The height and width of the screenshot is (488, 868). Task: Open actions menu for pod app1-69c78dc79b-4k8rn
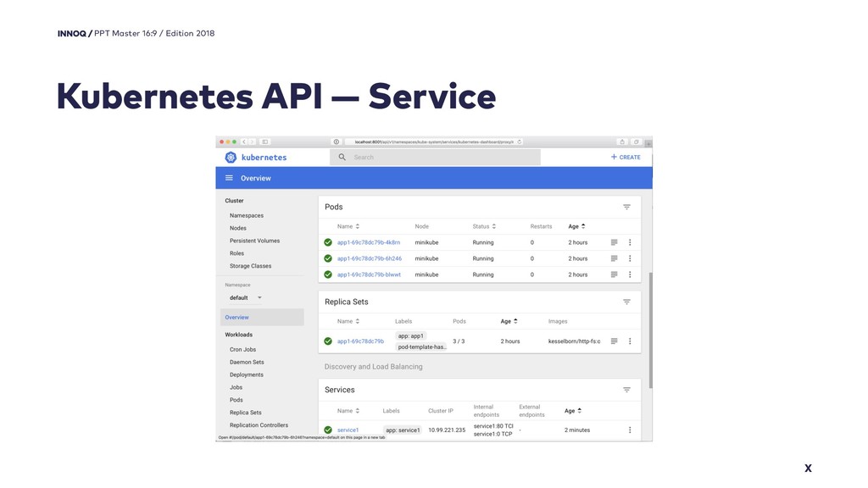point(630,242)
